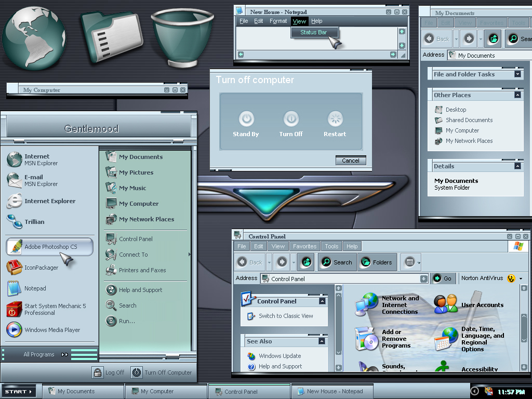Open the Favorites menu in Control Panel
The width and height of the screenshot is (532, 399).
point(304,246)
